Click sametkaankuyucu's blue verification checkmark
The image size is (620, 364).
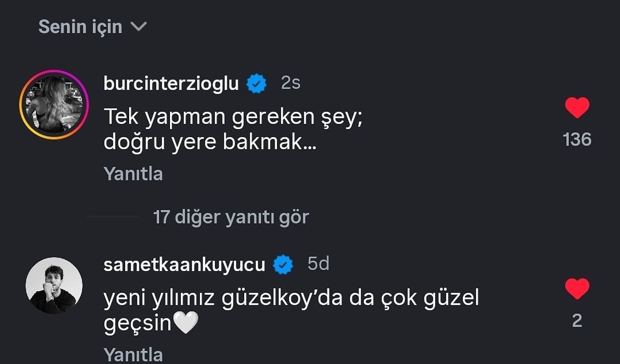(x=283, y=263)
